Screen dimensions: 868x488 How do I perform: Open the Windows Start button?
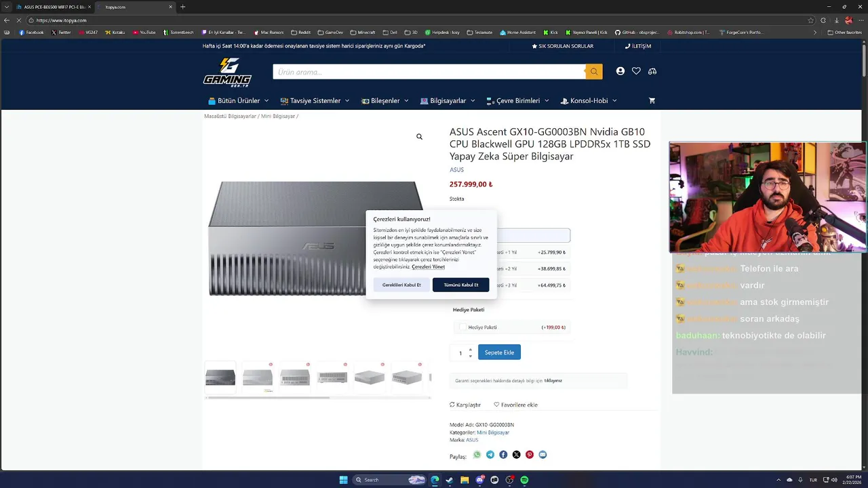[344, 480]
